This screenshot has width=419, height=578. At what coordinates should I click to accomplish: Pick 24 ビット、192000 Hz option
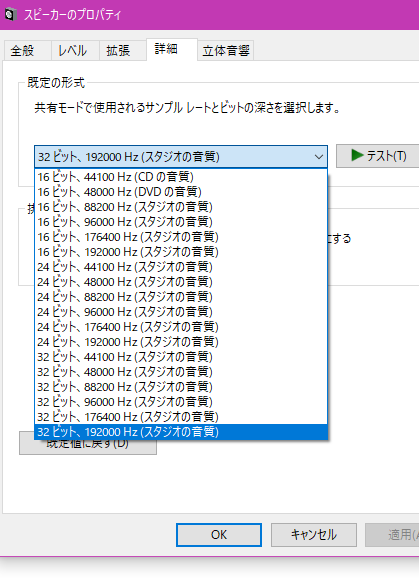tap(181, 342)
